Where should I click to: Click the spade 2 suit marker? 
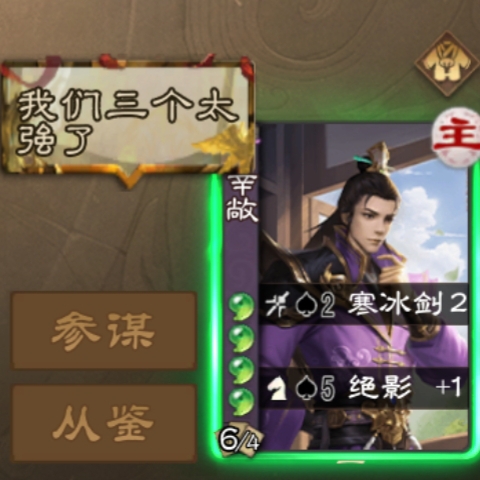point(315,305)
